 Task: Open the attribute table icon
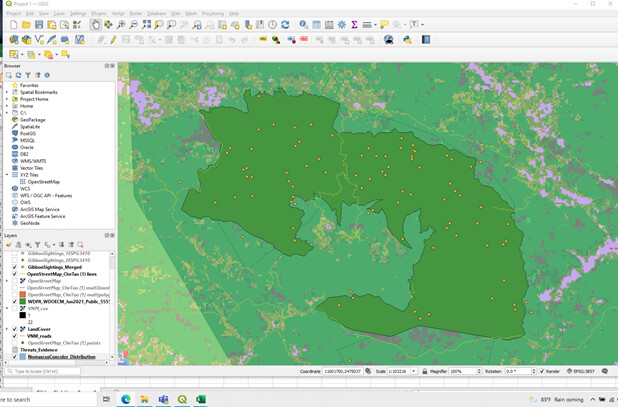(316, 25)
